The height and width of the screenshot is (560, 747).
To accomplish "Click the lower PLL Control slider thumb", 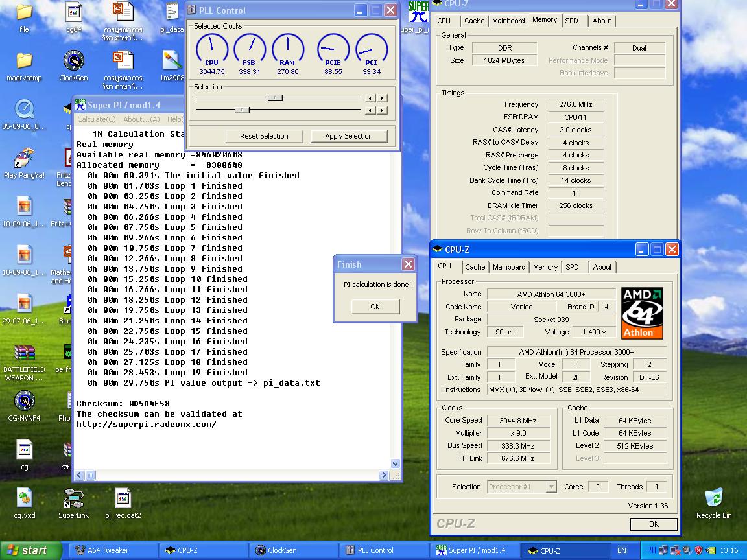I will (x=242, y=110).
